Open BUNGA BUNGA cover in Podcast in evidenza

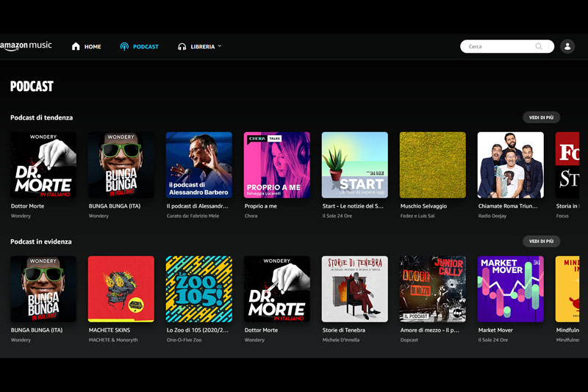tap(43, 289)
